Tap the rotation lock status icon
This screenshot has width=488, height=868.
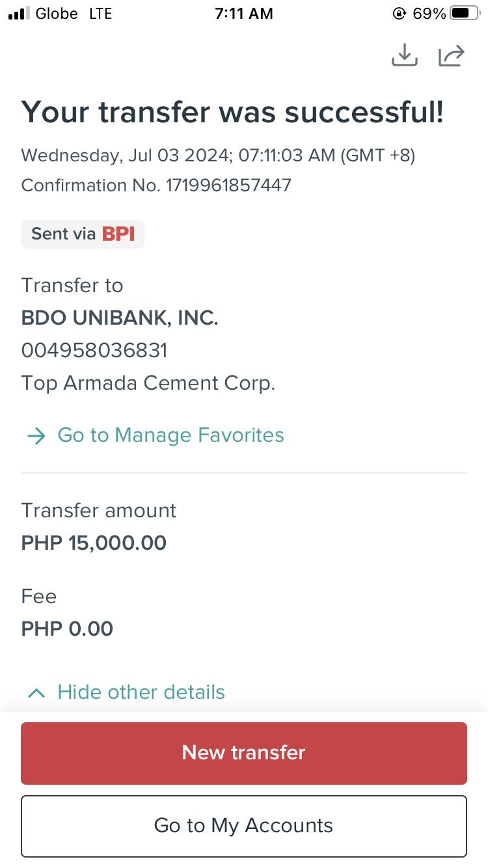400,13
